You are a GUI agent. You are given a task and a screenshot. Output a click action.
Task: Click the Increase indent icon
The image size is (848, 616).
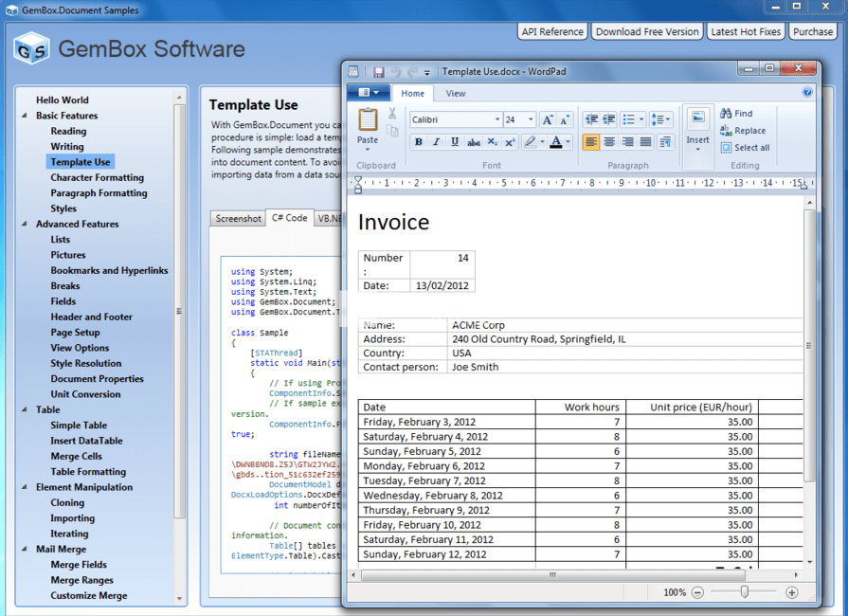609,119
